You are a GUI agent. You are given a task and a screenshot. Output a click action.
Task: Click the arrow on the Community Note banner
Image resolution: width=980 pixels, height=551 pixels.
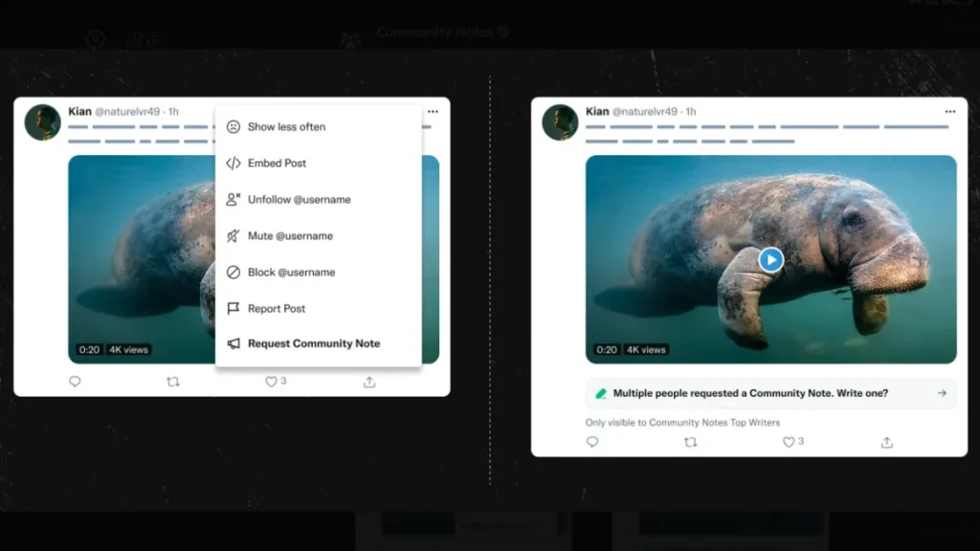pyautogui.click(x=941, y=392)
